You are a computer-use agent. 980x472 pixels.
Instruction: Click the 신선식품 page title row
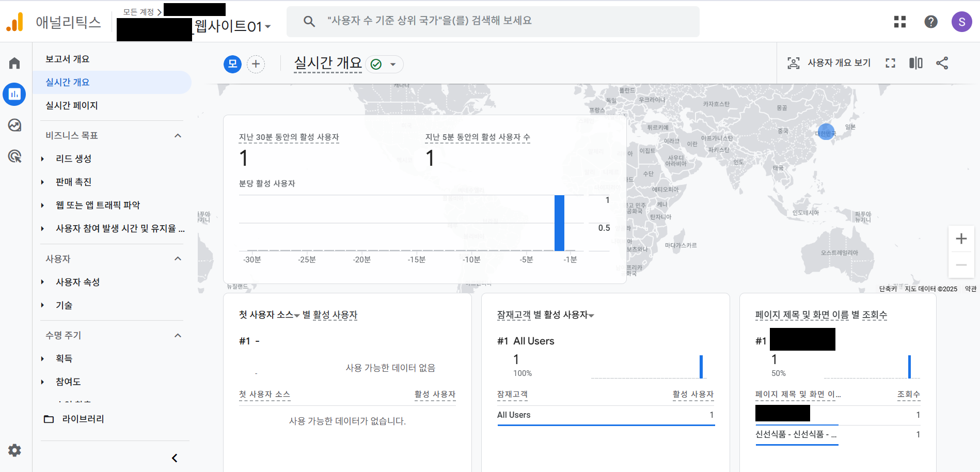838,435
